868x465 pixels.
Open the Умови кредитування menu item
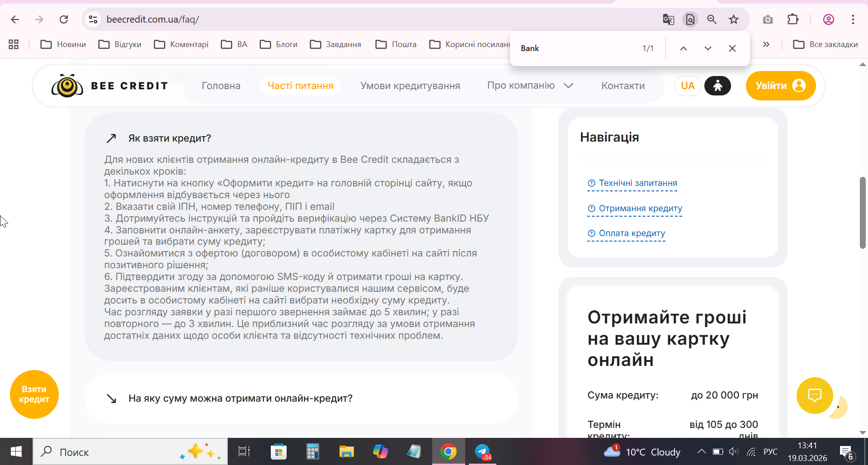pos(410,86)
